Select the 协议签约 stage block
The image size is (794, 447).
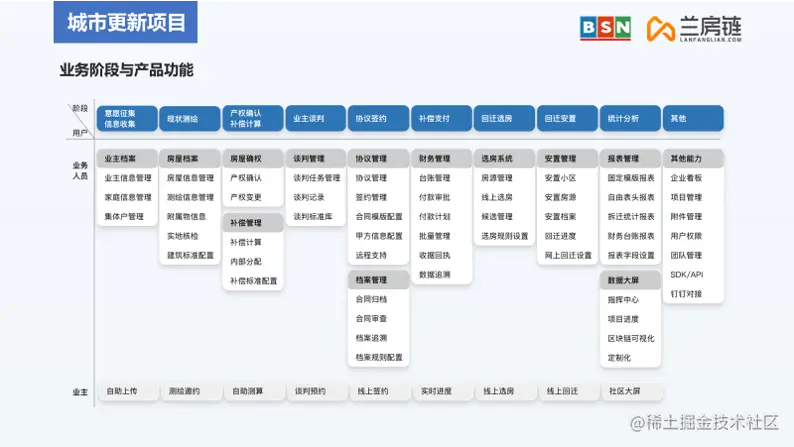pyautogui.click(x=378, y=118)
